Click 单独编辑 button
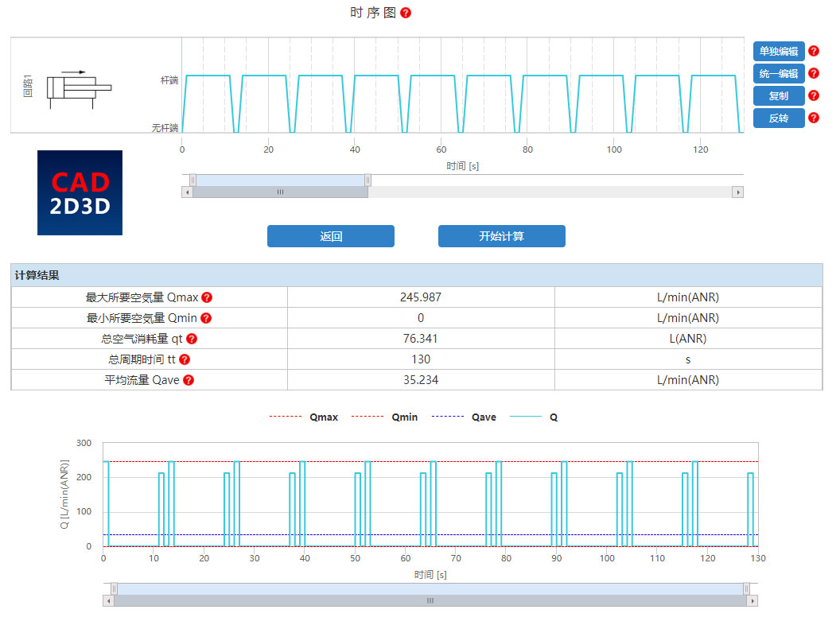 [x=779, y=52]
